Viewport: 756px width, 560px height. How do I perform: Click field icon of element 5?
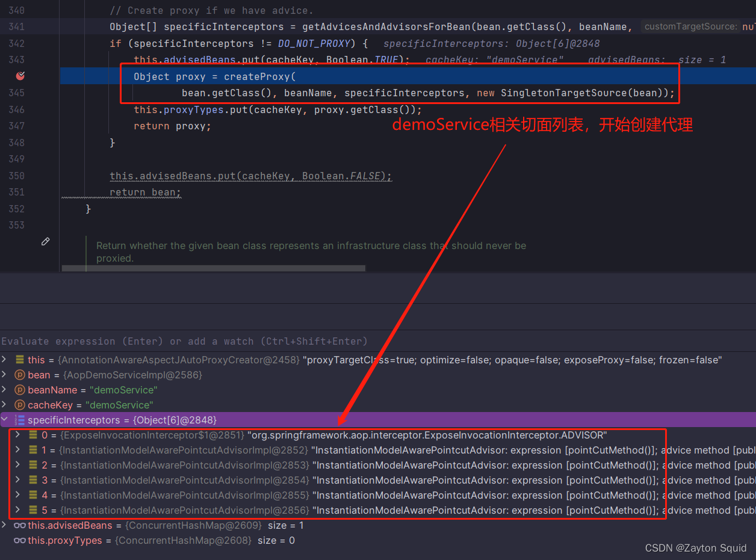coord(33,510)
